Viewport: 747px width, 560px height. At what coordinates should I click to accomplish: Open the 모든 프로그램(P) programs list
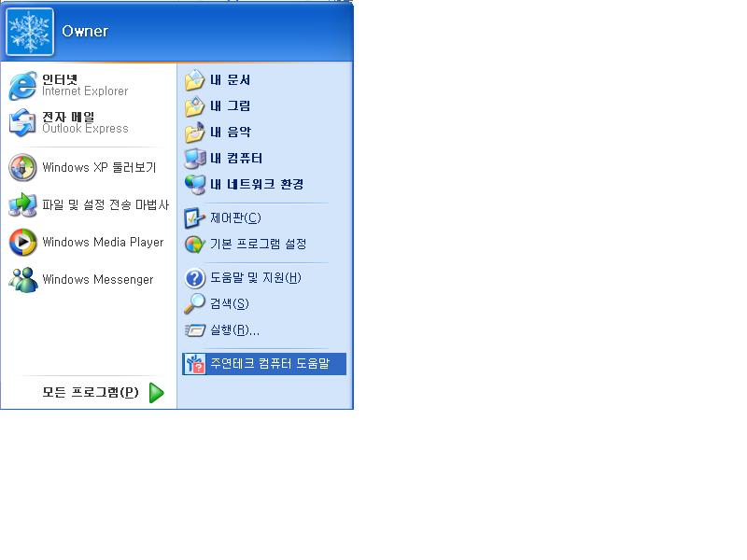(x=88, y=392)
